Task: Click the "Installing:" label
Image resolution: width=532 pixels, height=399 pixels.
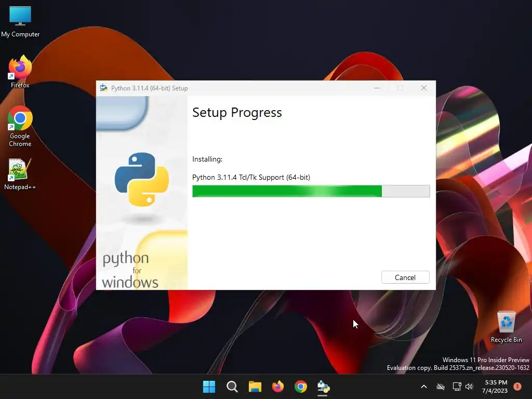Action: click(x=207, y=159)
